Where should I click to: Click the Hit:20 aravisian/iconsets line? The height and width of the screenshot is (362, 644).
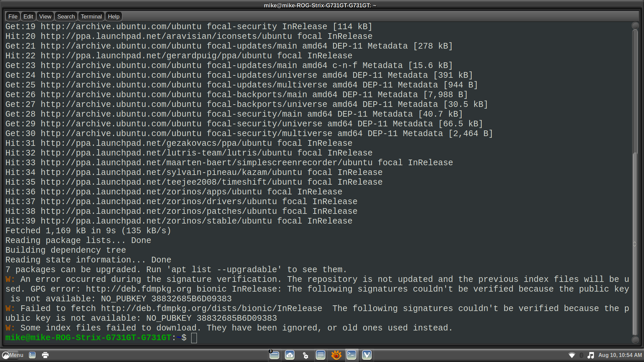189,36
